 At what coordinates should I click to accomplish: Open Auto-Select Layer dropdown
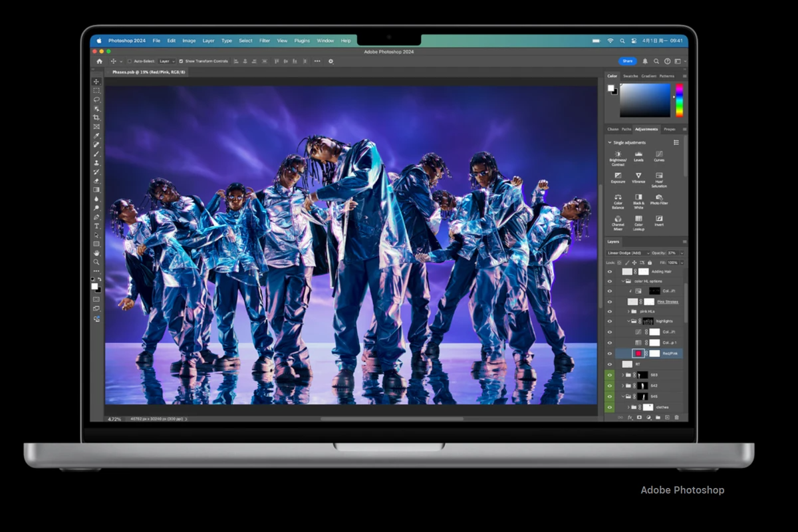pos(167,61)
